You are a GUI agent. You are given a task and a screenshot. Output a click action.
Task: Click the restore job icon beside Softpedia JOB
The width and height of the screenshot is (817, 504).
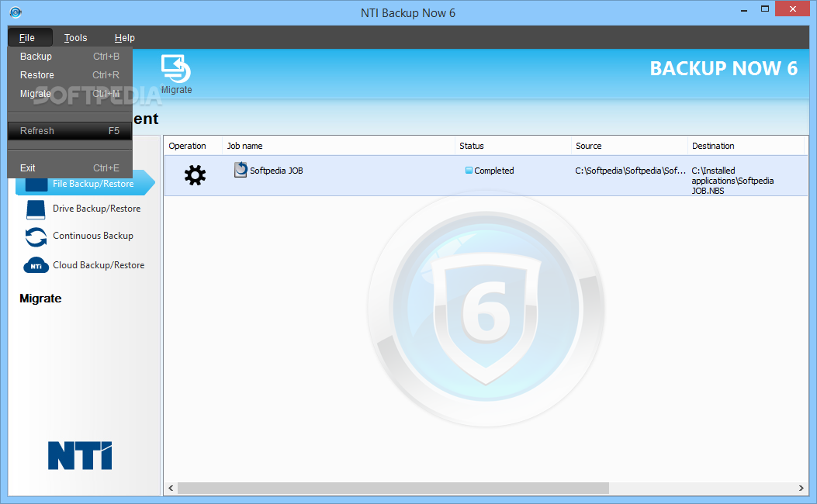pos(241,170)
